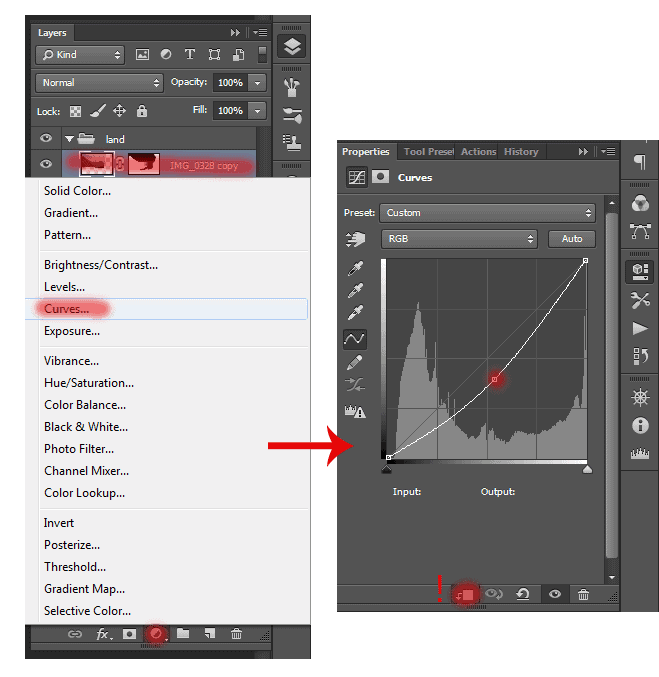The height and width of the screenshot is (677, 659).
Task: Open the Normal blend mode dropdown
Action: pyautogui.click(x=99, y=82)
